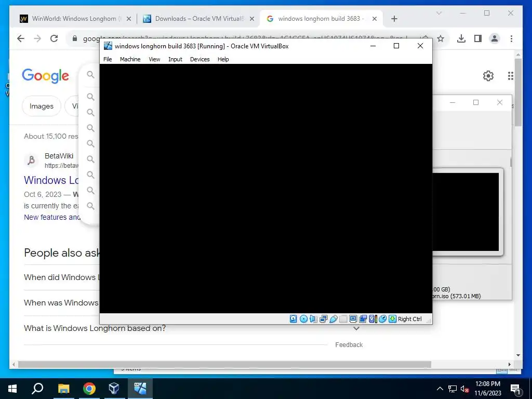Close the Downloads Oracle VM VirtualBox tab

252,19
